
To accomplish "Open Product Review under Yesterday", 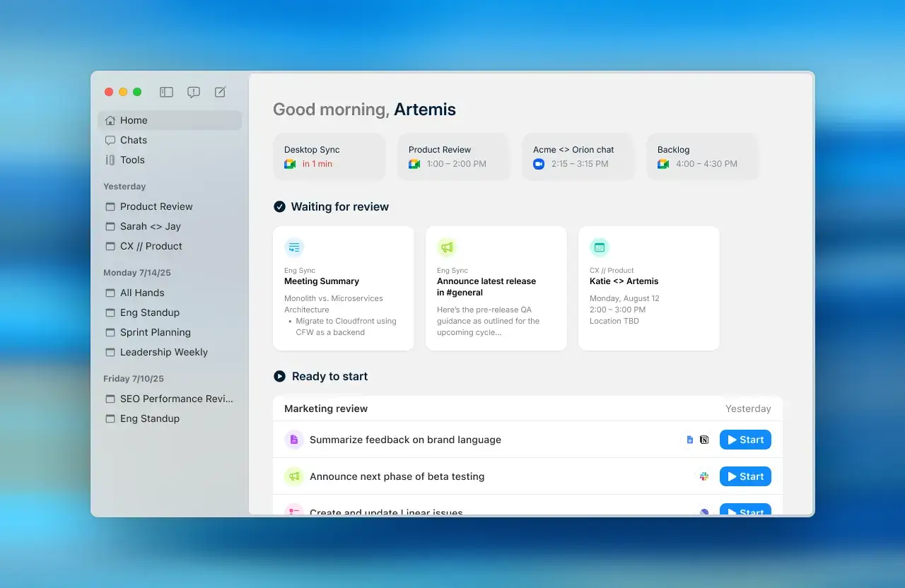I will (170, 206).
